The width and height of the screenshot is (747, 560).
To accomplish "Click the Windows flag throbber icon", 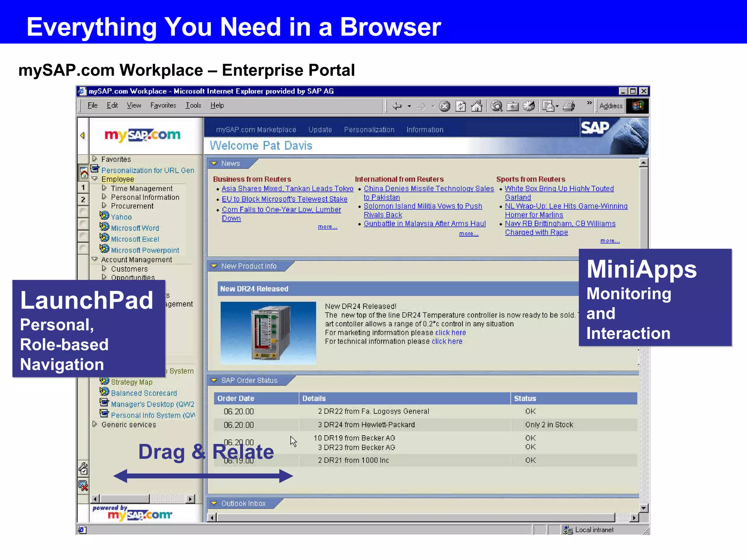I will pyautogui.click(x=638, y=106).
